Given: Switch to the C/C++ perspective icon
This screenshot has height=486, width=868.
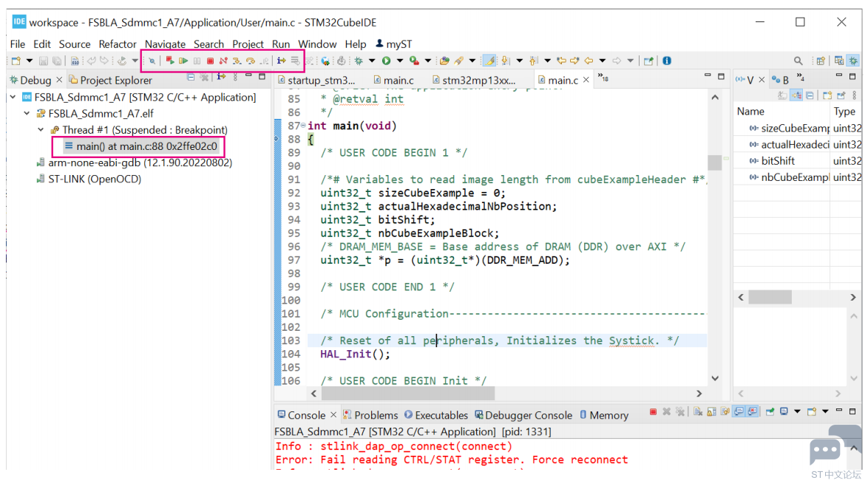Looking at the screenshot, I should pyautogui.click(x=839, y=61).
